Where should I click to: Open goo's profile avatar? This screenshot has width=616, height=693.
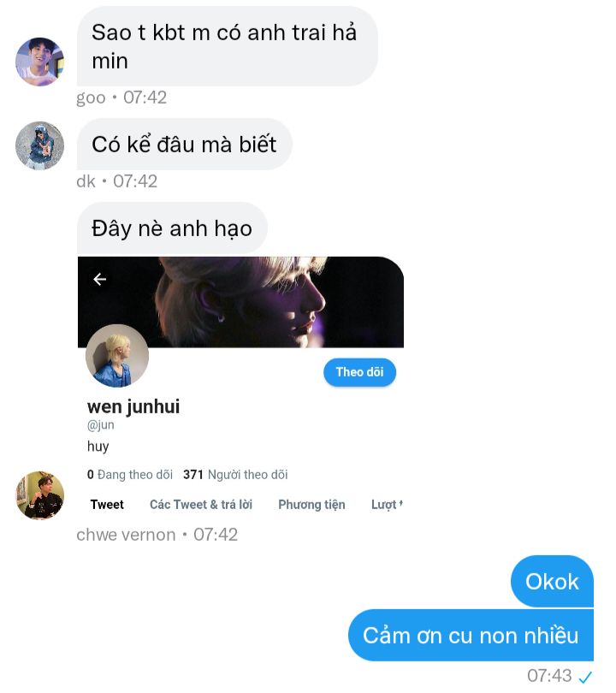point(39,62)
